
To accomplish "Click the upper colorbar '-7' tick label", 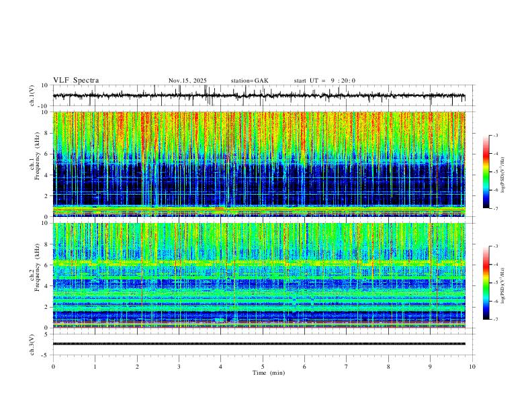I will point(495,208).
